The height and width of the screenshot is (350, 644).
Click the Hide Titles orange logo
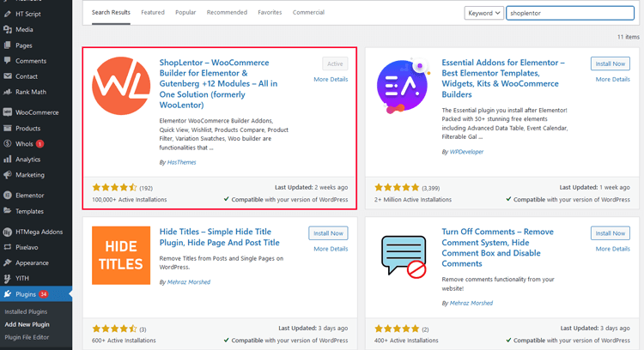tap(121, 256)
